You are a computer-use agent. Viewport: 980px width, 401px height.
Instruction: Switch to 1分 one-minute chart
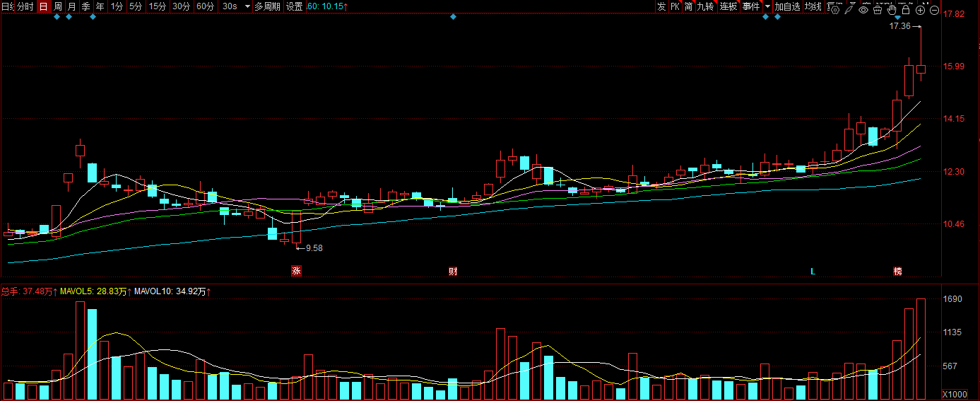117,6
